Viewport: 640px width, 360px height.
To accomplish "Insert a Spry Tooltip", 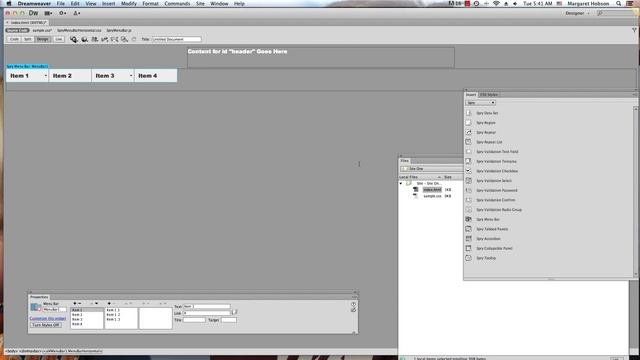I will (x=486, y=258).
